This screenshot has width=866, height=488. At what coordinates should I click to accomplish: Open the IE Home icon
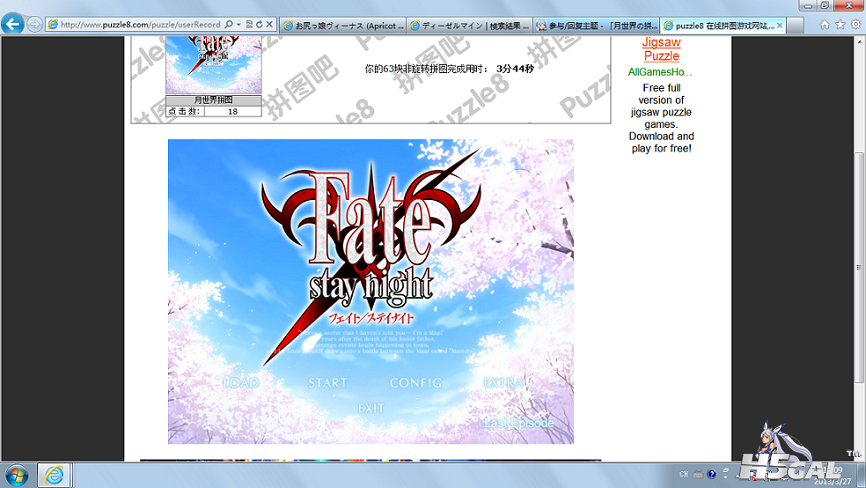[823, 23]
